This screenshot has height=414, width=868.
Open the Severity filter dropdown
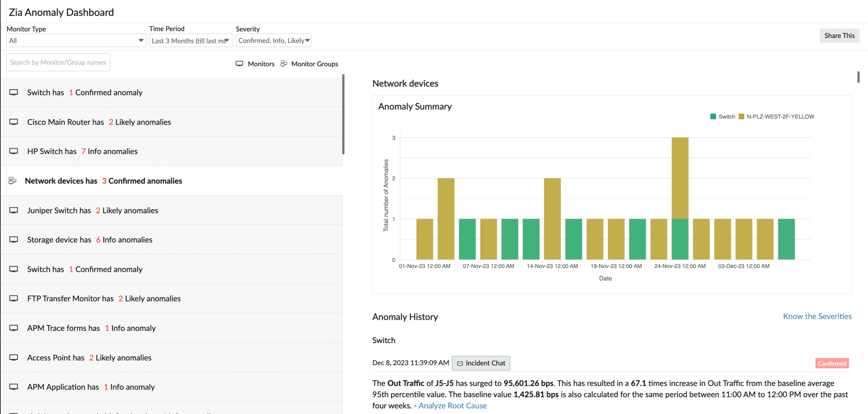pos(273,40)
